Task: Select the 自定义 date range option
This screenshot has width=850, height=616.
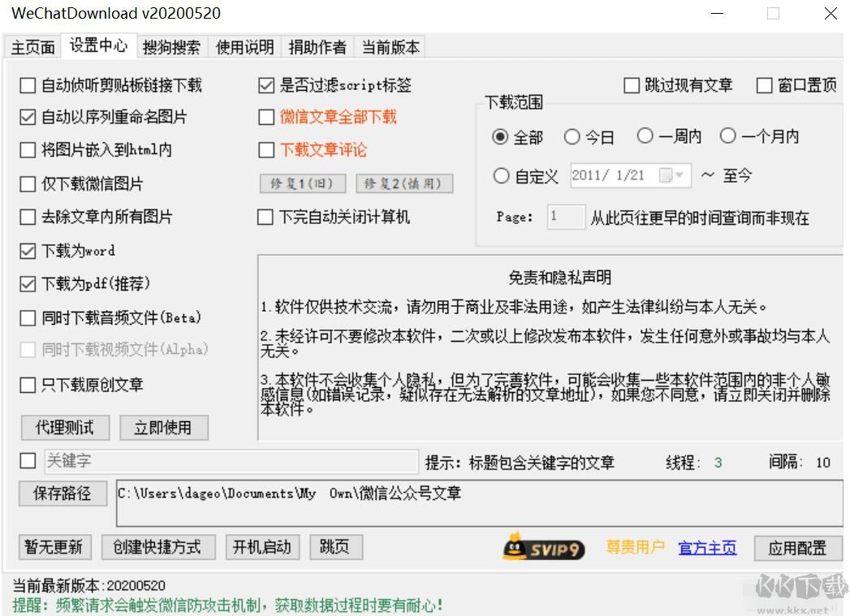Action: coord(502,175)
